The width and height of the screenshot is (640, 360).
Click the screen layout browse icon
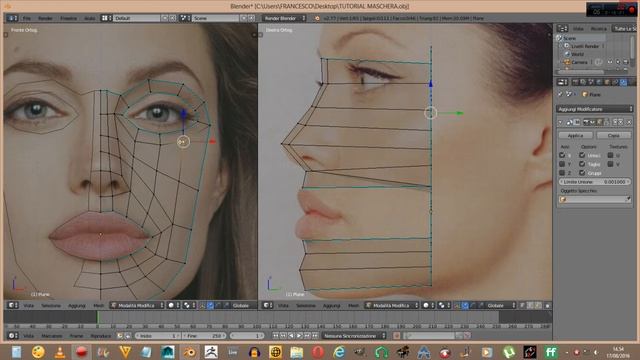[x=106, y=18]
